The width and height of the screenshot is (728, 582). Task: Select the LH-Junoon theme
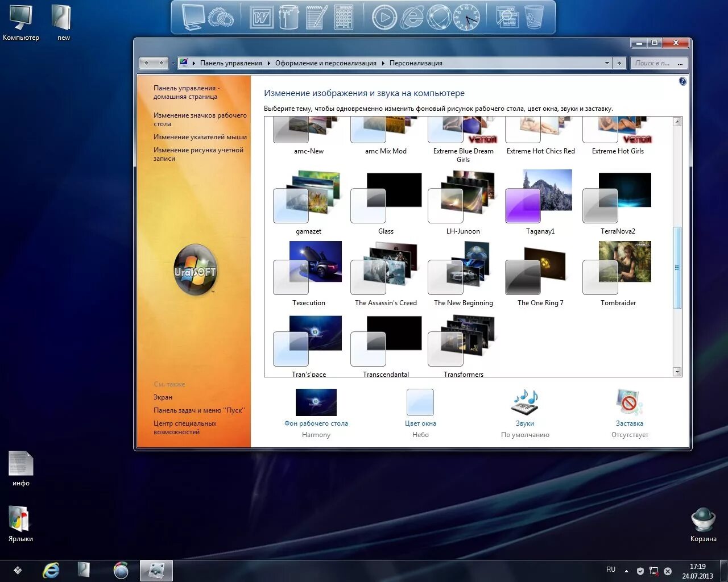pos(464,203)
